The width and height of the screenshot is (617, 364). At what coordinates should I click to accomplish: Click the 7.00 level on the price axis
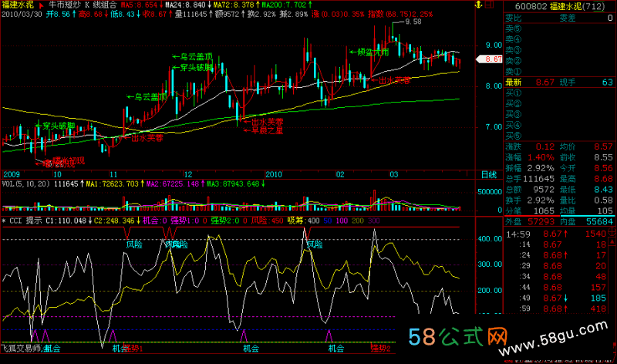tap(494, 127)
